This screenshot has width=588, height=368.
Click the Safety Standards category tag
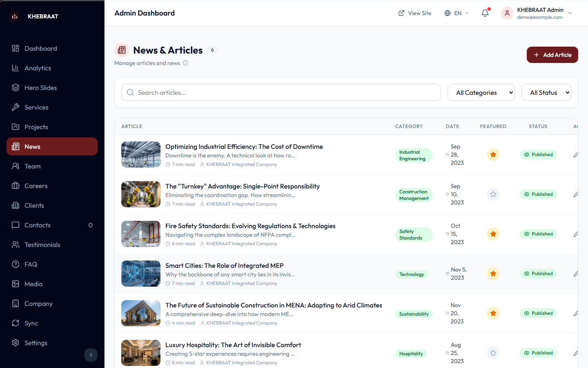[x=414, y=235]
